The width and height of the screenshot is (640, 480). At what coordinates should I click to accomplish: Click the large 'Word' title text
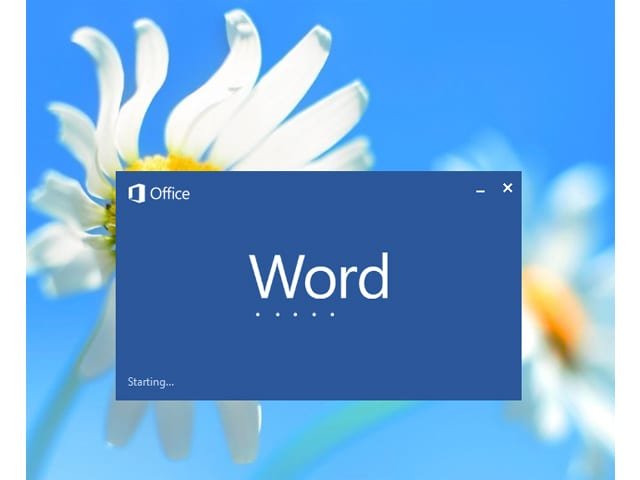(x=318, y=277)
